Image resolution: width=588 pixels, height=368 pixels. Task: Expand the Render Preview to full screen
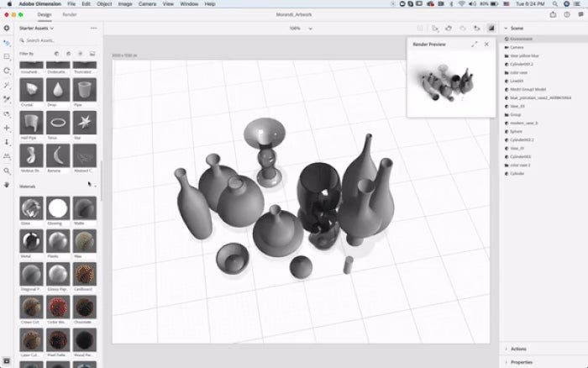point(475,45)
